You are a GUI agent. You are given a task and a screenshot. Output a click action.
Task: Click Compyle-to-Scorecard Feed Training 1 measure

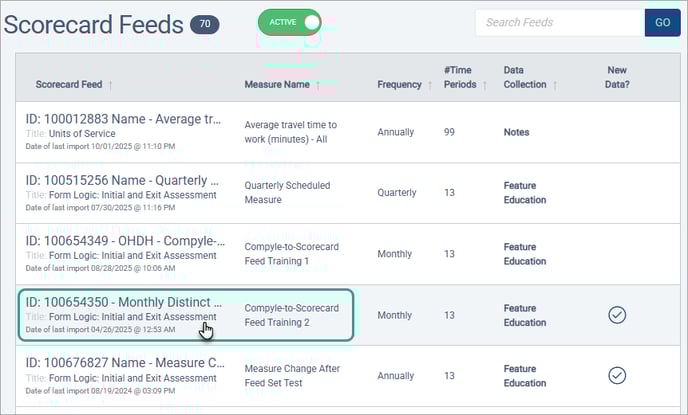(x=292, y=254)
